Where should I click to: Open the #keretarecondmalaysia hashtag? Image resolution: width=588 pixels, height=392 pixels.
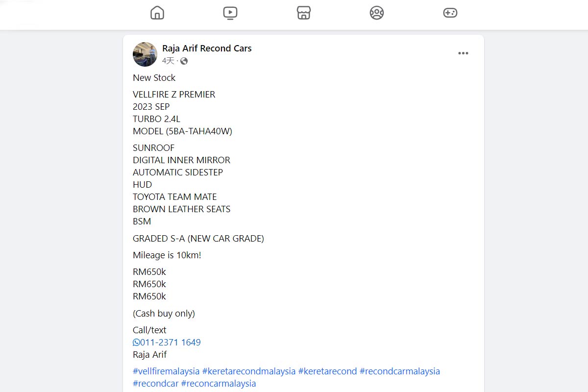click(249, 371)
